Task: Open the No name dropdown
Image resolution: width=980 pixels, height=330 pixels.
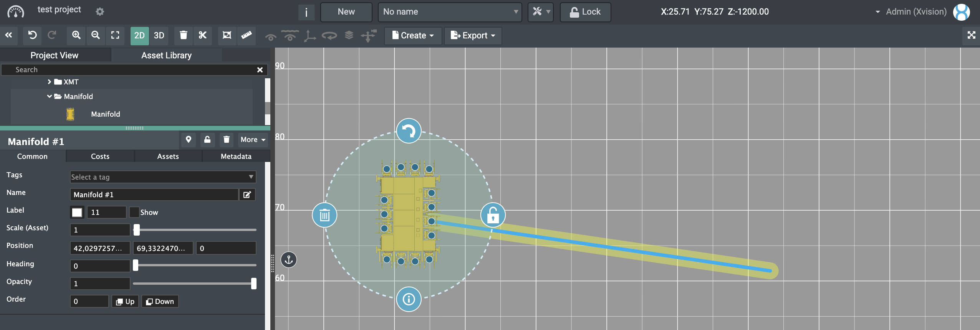Action: [x=450, y=12]
